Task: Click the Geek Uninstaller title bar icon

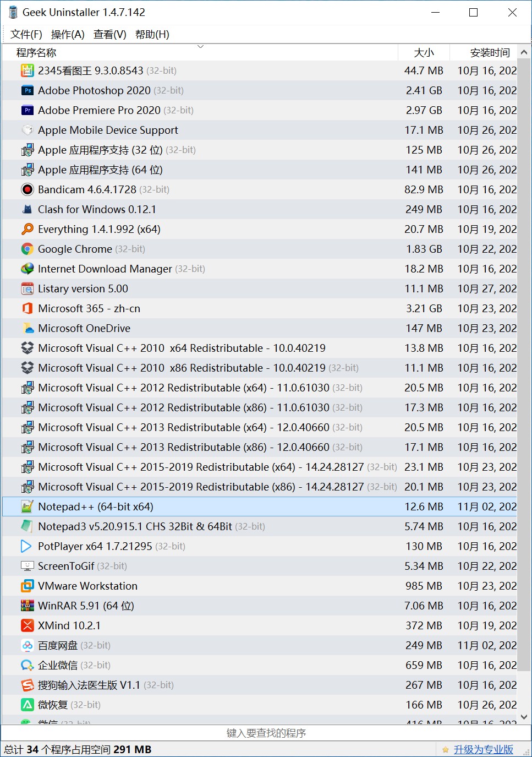Action: tap(13, 12)
